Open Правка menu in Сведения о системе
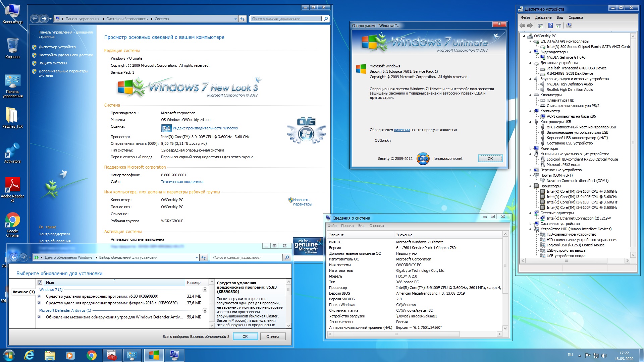 (347, 226)
